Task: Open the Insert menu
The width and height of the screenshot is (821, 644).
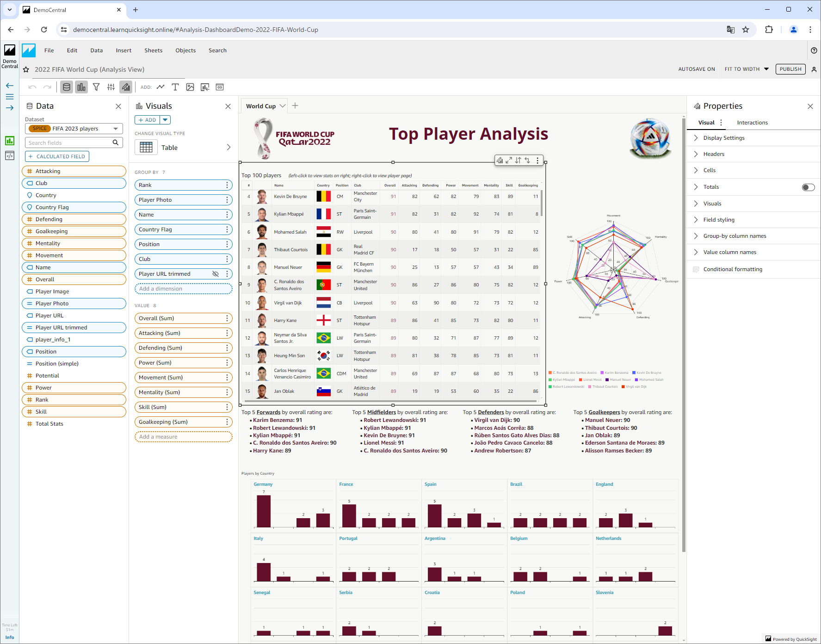Action: 123,50
